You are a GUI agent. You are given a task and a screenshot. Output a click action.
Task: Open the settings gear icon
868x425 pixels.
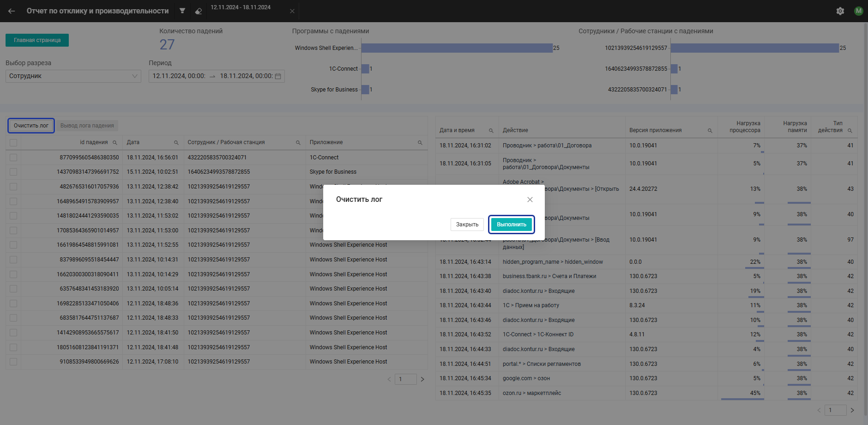point(840,11)
